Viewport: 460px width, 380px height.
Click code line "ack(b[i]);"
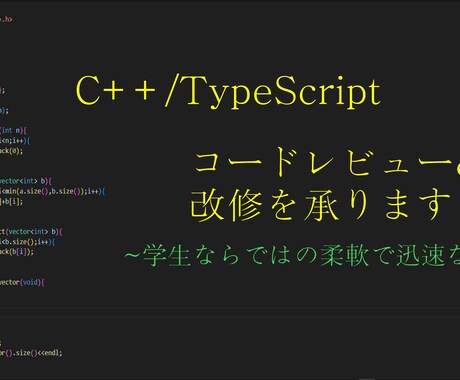(x=17, y=252)
